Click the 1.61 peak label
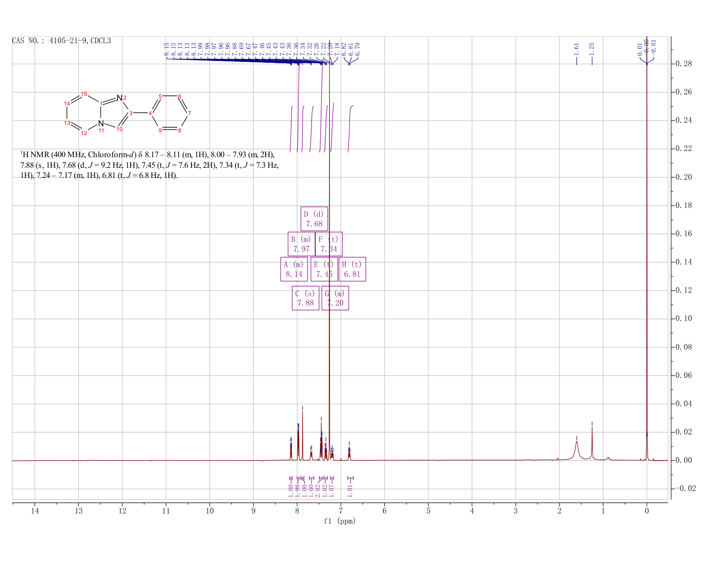The image size is (728, 563). (x=576, y=49)
